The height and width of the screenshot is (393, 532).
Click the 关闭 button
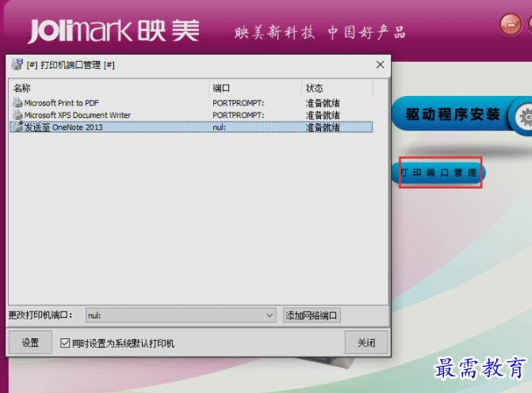[366, 342]
